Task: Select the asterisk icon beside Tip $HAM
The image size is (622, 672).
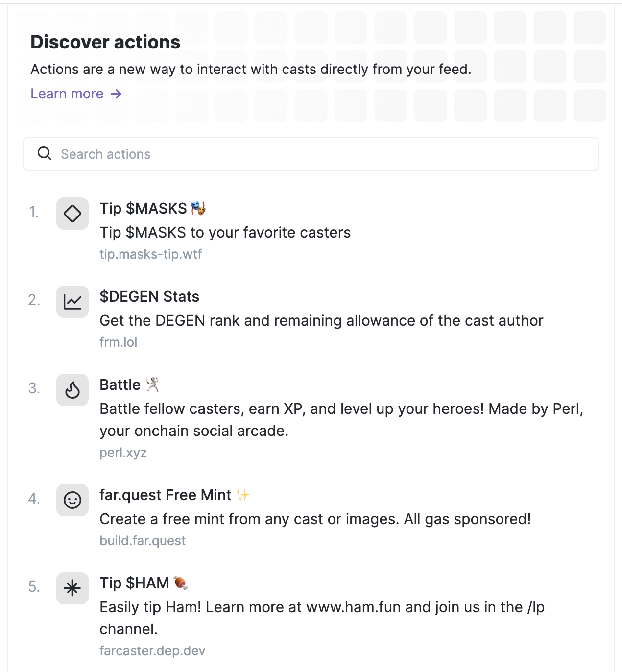Action: click(72, 588)
